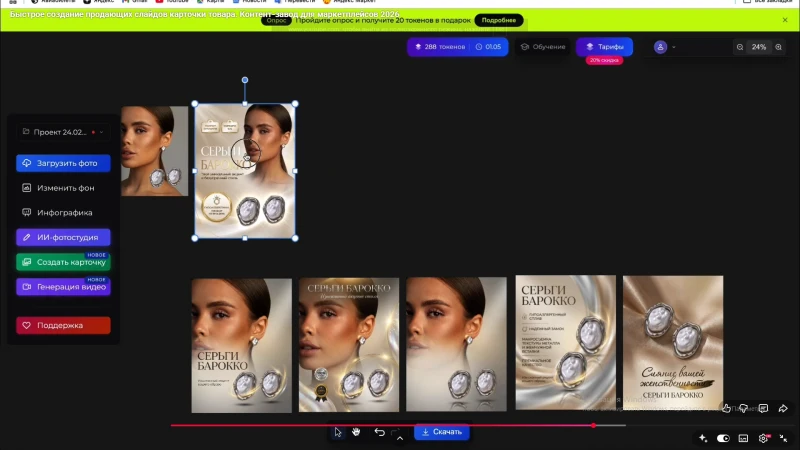This screenshot has width=800, height=450.
Task: Click the AI sparkle icon
Action: (x=703, y=438)
